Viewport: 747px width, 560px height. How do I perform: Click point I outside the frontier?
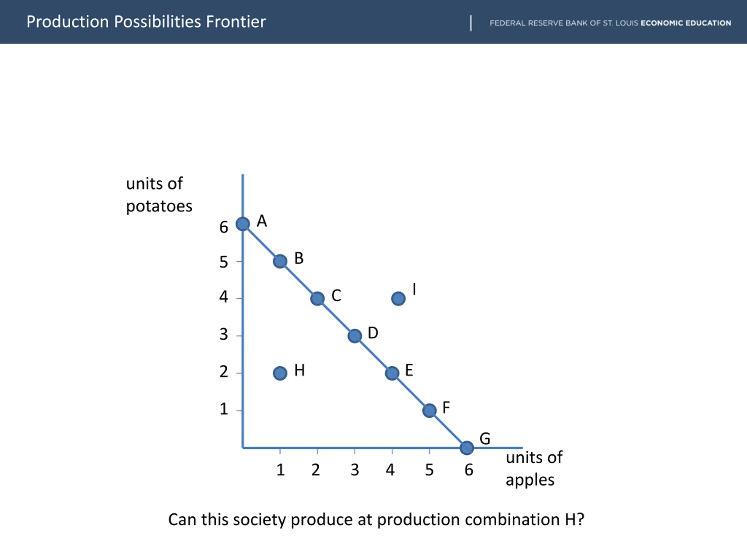(x=399, y=298)
